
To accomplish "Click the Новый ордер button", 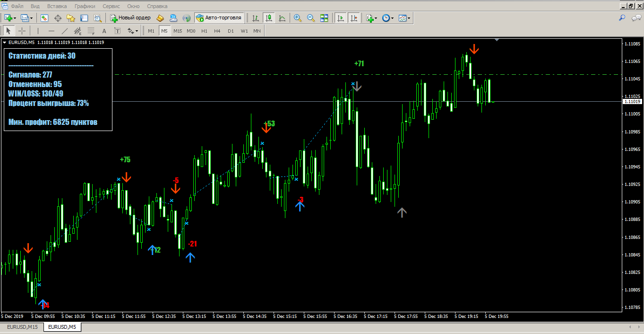I will [x=130, y=18].
